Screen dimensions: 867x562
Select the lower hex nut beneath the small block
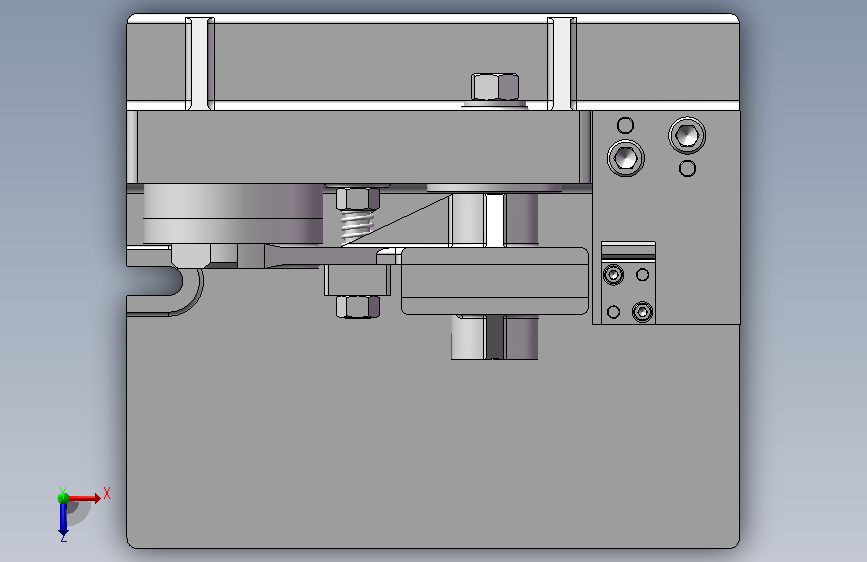[x=358, y=307]
